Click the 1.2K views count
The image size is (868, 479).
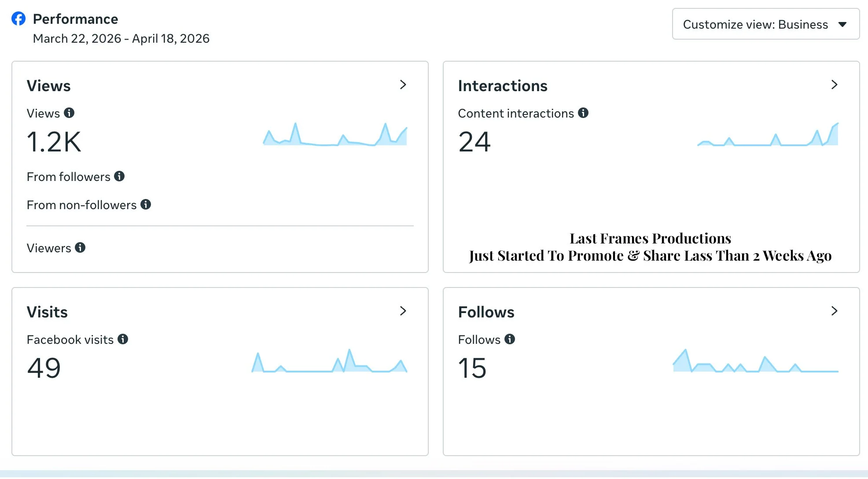54,142
